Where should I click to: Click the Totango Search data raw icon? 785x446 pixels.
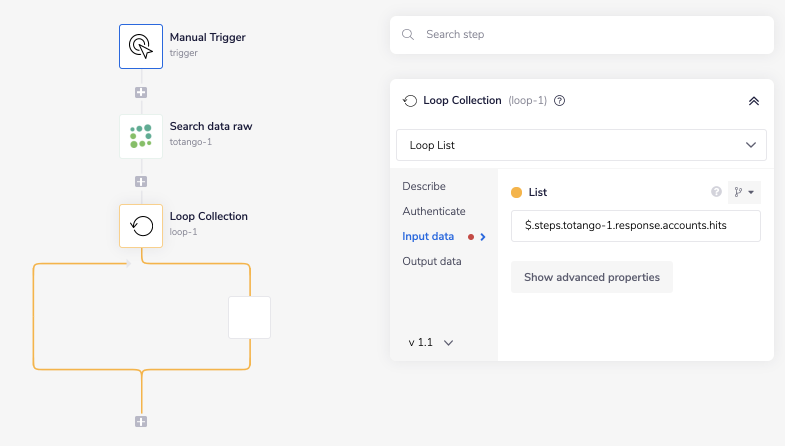point(141,136)
